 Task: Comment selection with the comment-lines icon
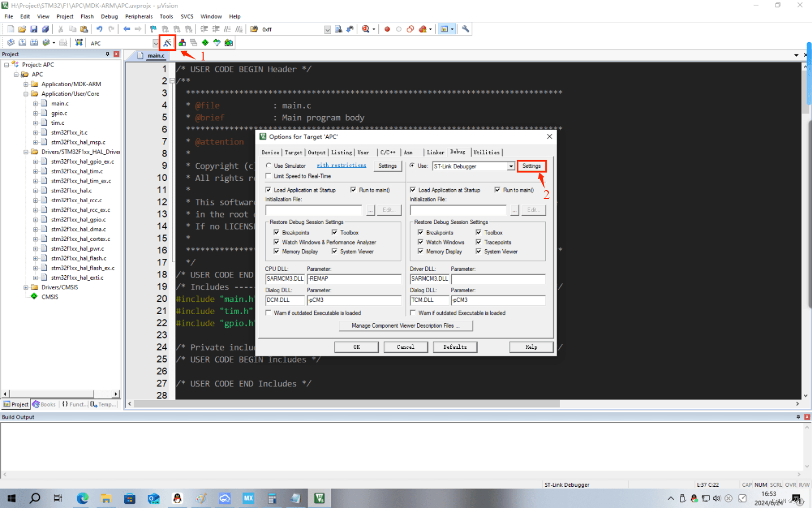click(227, 29)
